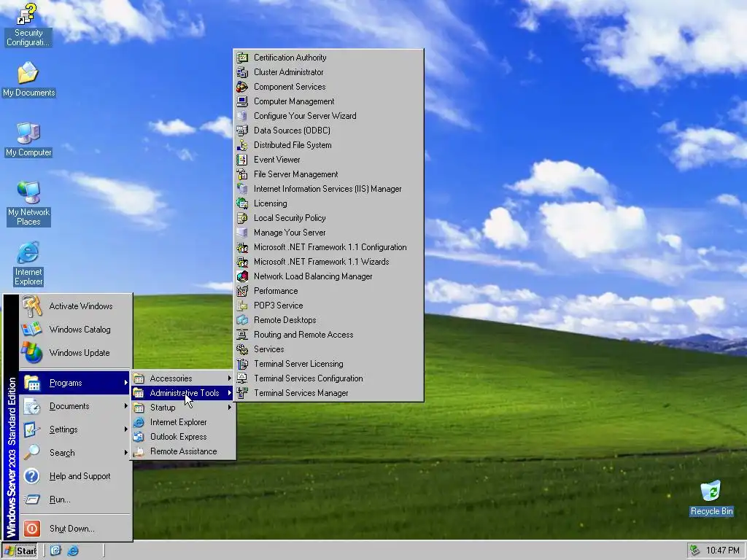Screen dimensions: 747x560
Task: Open Data Sources (ODBC) icon
Action: click(242, 131)
